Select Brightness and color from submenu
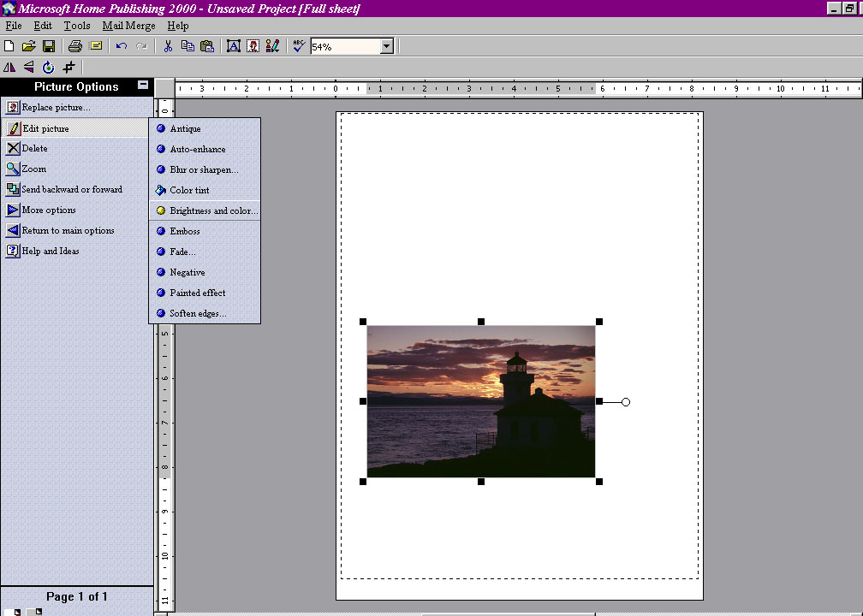The height and width of the screenshot is (616, 863). point(212,210)
